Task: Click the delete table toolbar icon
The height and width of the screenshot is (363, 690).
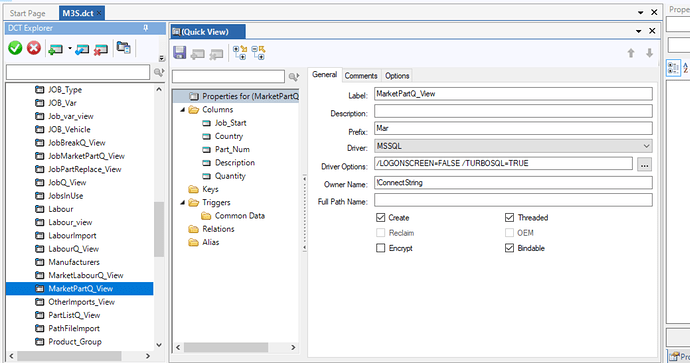Action: (101, 49)
